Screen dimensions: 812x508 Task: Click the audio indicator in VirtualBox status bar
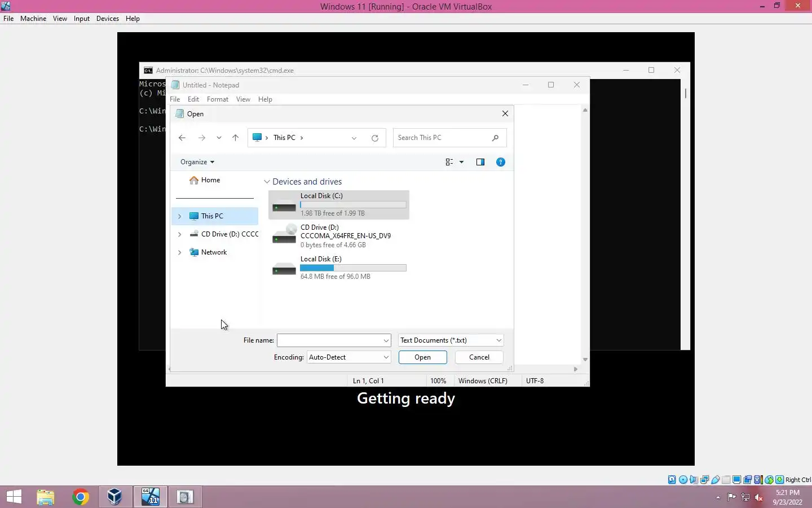point(694,480)
